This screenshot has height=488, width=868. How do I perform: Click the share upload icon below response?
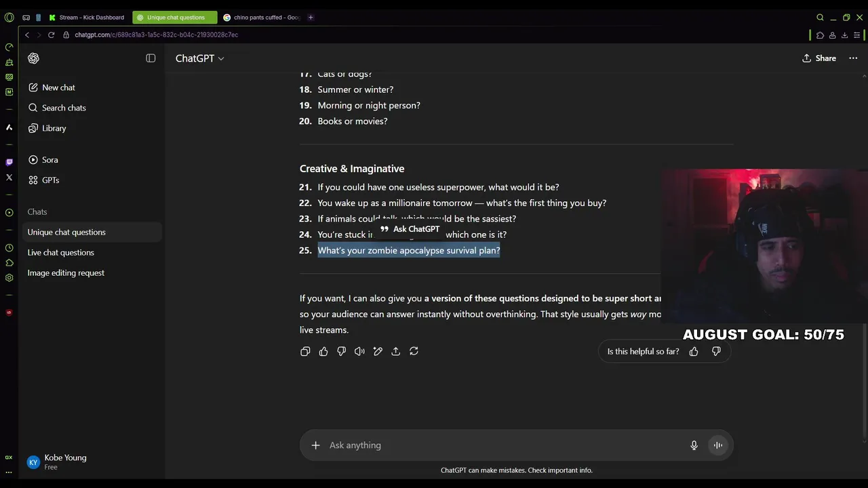[396, 351]
